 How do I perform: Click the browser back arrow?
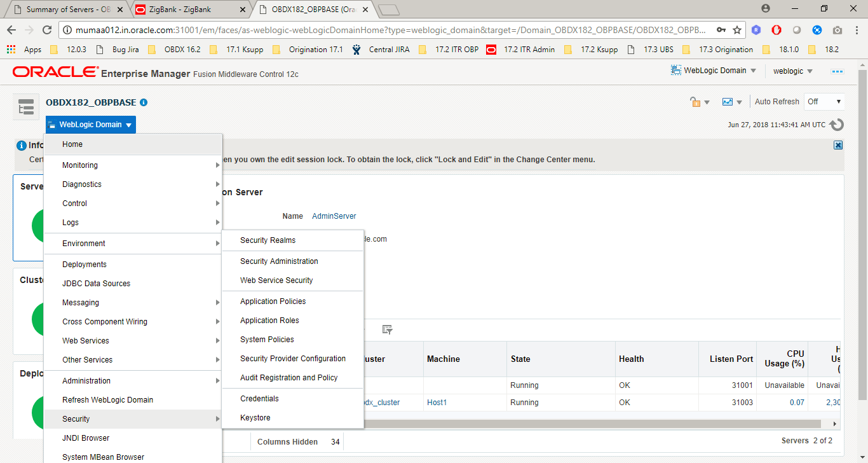(11, 30)
